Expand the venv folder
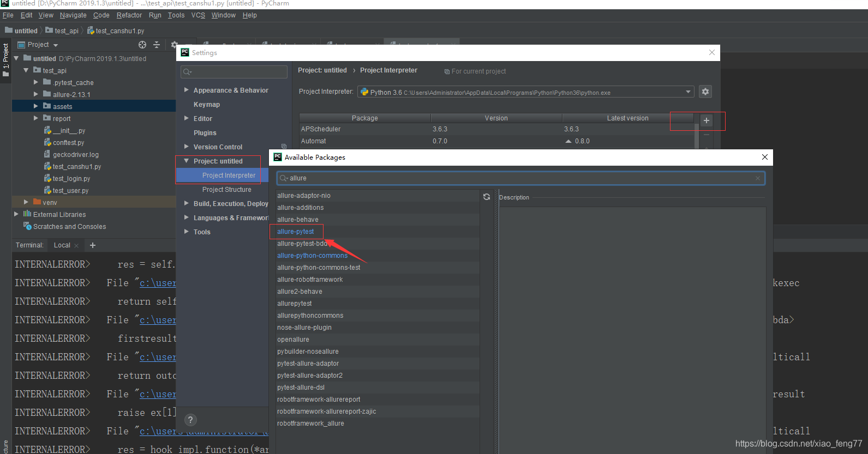The width and height of the screenshot is (868, 454). (x=26, y=202)
